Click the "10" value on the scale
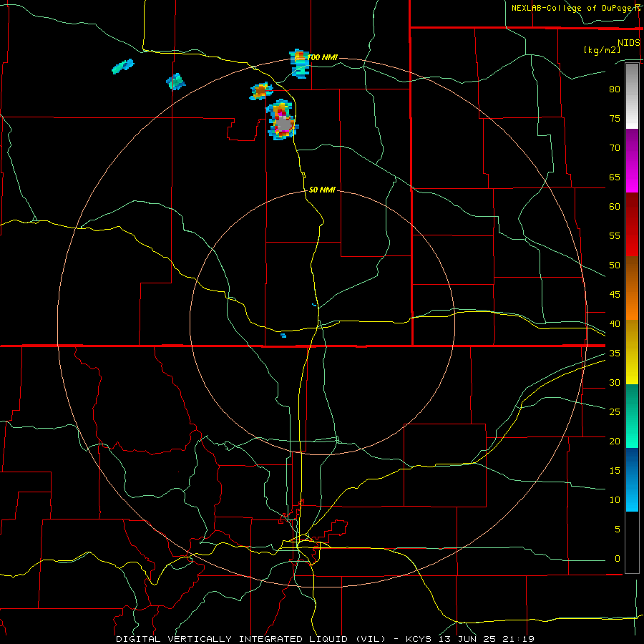The width and height of the screenshot is (644, 644). (615, 500)
